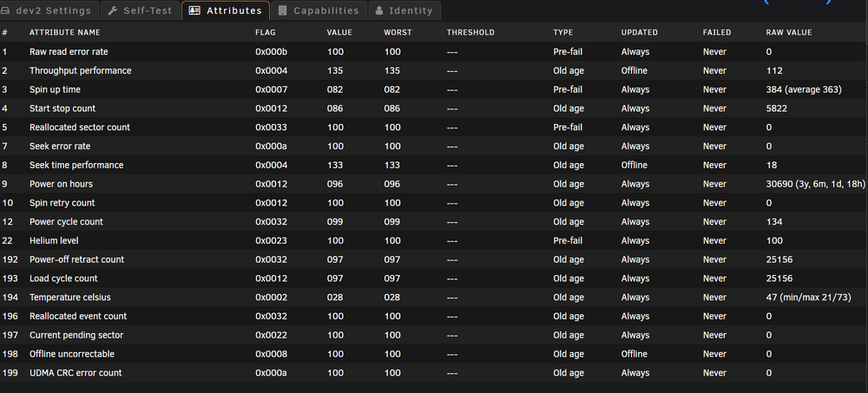The width and height of the screenshot is (868, 393).
Task: Click the flag value 0x0002
Action: (x=271, y=298)
